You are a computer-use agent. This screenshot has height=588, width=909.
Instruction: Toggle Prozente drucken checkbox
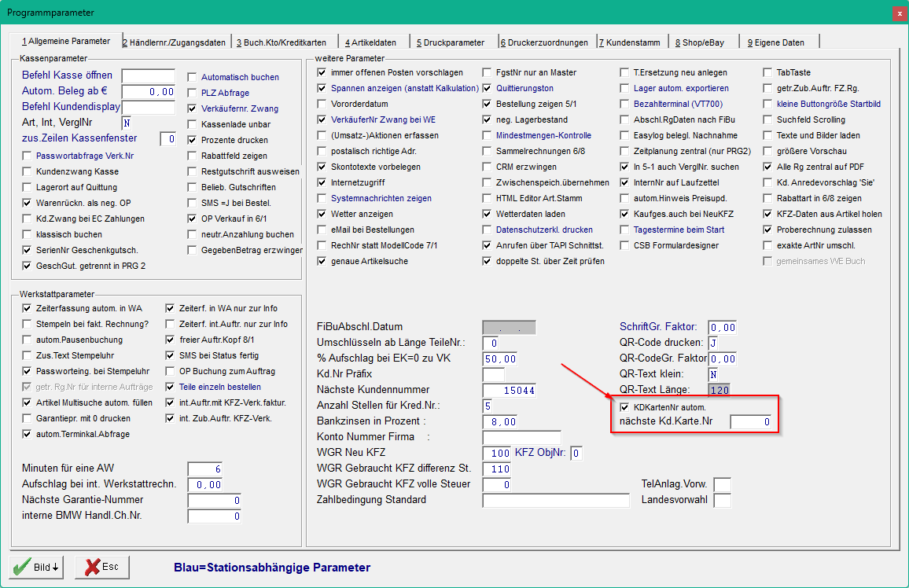[192, 140]
